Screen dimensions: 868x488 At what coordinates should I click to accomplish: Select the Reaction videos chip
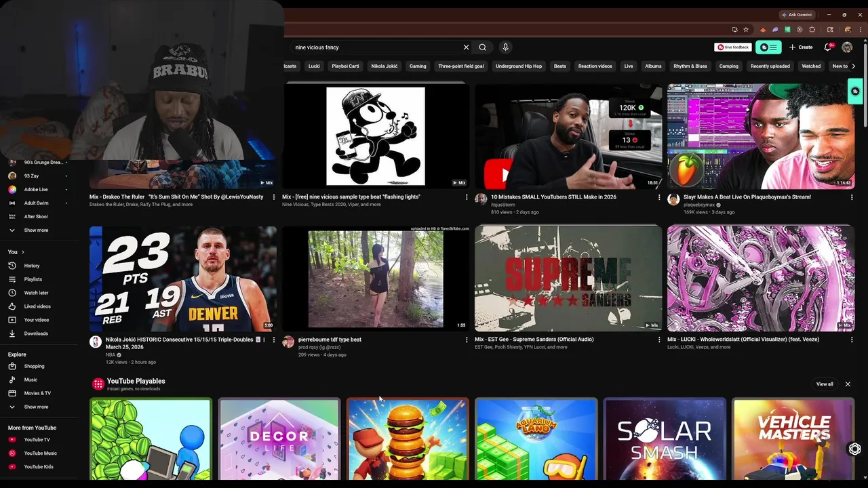click(595, 66)
